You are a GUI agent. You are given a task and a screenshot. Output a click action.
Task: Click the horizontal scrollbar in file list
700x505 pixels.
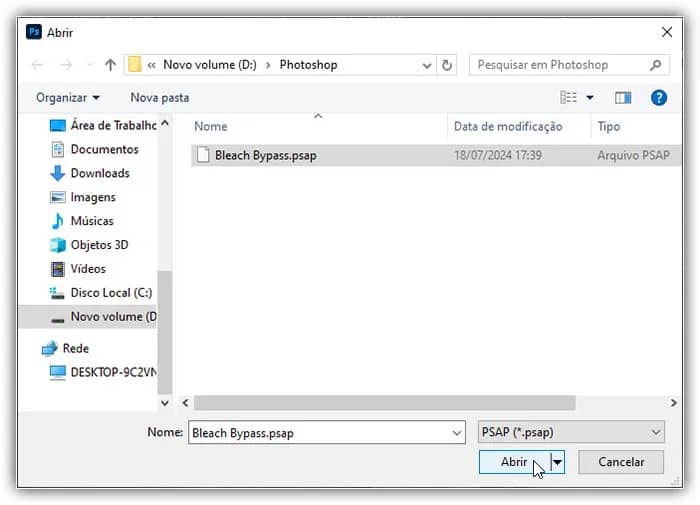[384, 402]
